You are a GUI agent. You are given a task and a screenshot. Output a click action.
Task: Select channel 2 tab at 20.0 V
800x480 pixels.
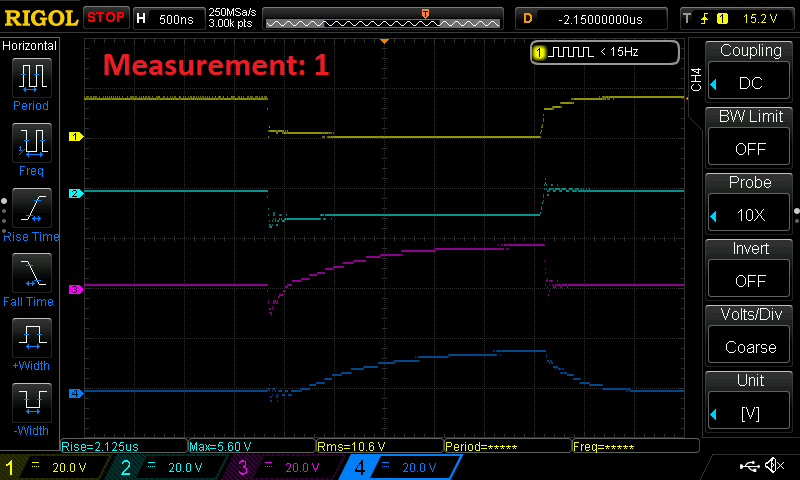click(x=170, y=467)
